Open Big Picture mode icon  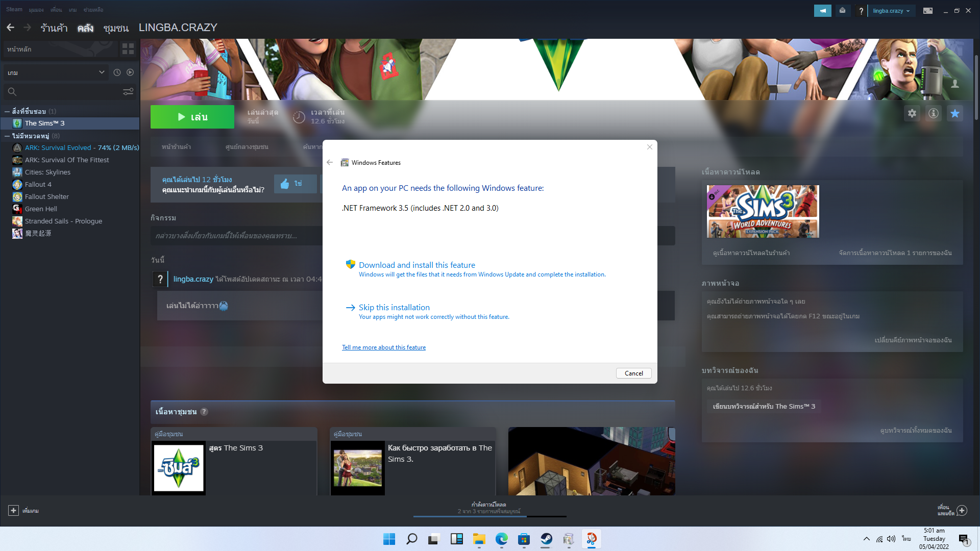tap(927, 11)
